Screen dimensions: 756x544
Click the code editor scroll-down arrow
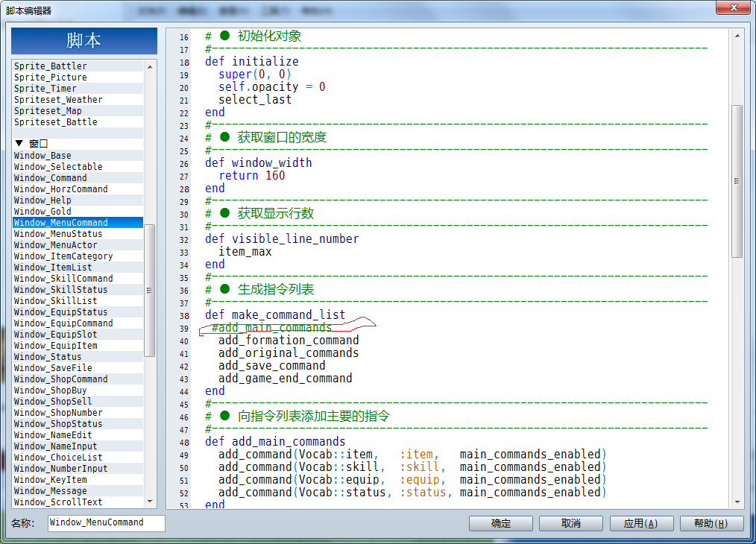(x=737, y=502)
